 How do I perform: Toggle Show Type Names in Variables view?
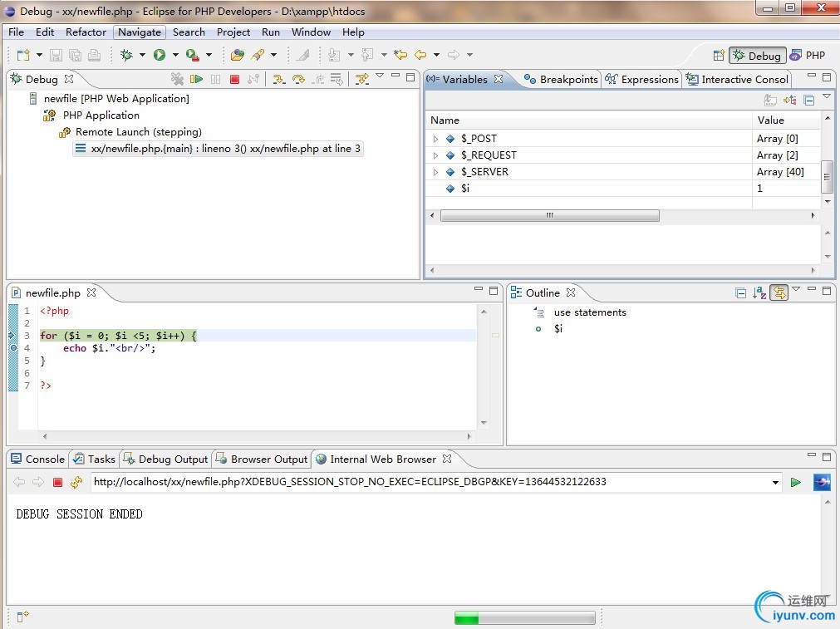(770, 101)
